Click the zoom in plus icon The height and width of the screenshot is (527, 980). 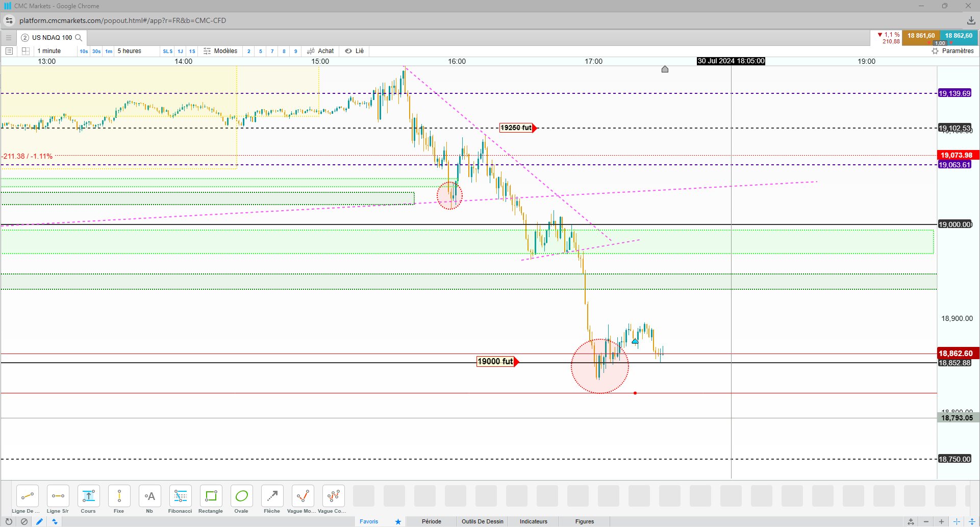[941, 521]
